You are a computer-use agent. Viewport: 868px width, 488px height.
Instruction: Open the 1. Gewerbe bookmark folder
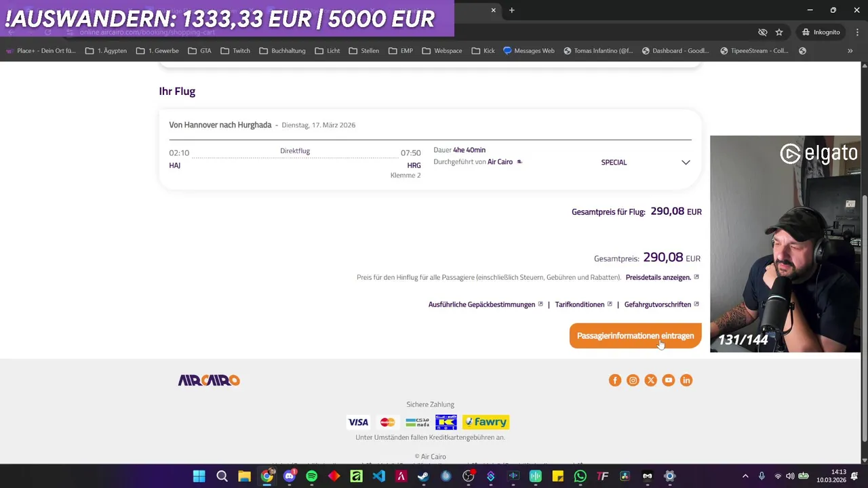(157, 51)
